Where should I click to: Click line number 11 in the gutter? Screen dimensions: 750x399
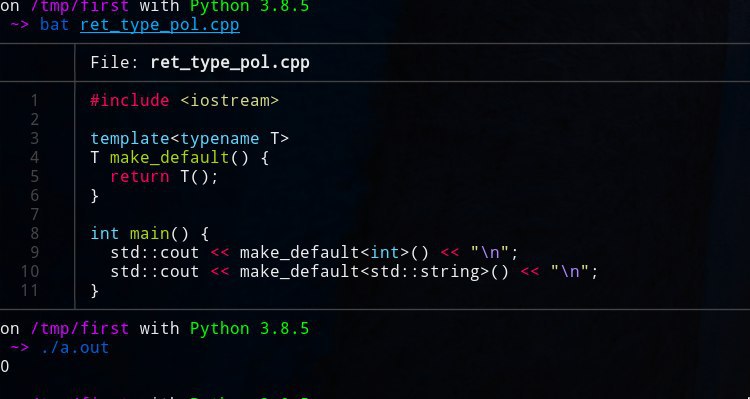tap(30, 290)
